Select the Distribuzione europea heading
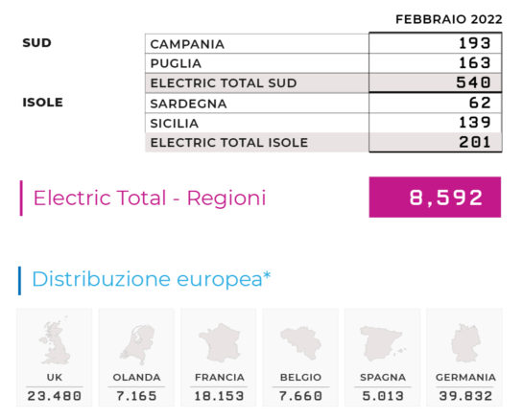Viewport: 523px width, 420px height. pos(151,279)
